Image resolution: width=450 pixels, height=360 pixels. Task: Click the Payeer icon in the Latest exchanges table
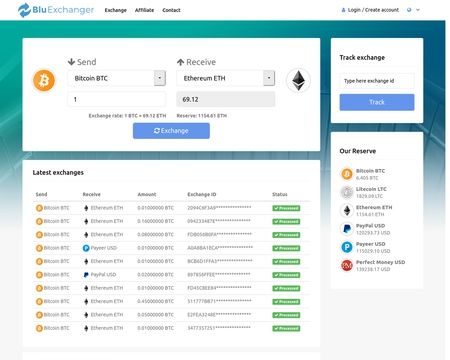(86, 248)
